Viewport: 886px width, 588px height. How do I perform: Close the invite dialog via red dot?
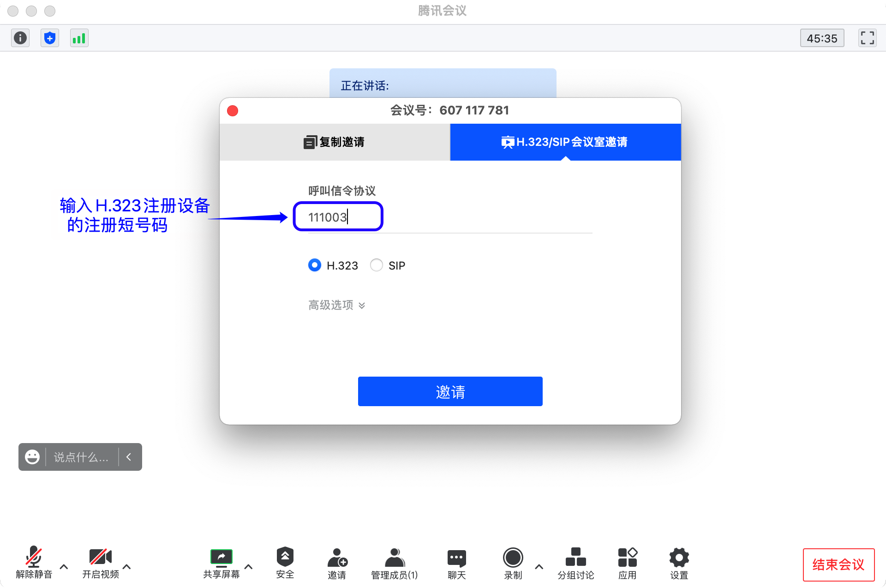click(233, 111)
